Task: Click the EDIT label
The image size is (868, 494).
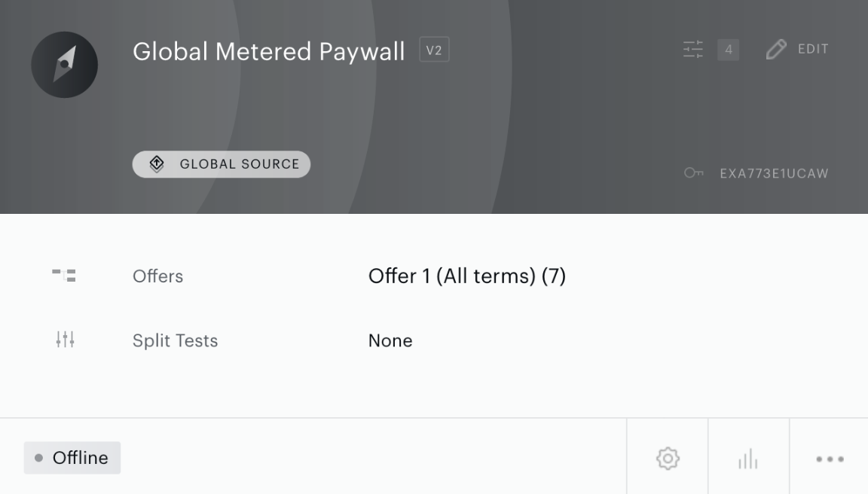Action: pos(813,49)
